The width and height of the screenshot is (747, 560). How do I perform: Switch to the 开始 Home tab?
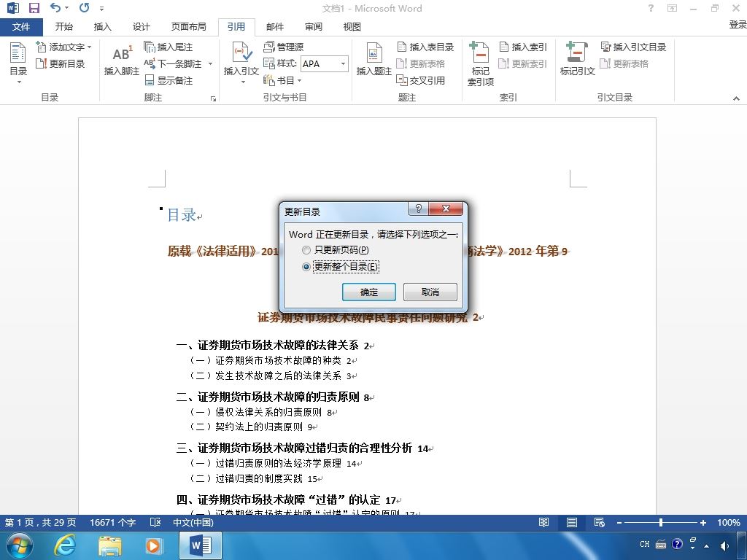[x=64, y=27]
